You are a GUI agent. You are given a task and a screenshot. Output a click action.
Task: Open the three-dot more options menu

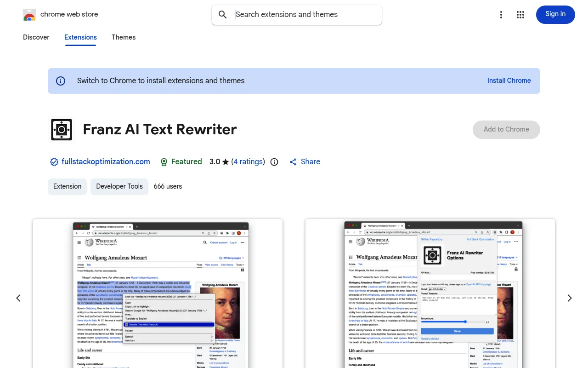click(x=501, y=15)
